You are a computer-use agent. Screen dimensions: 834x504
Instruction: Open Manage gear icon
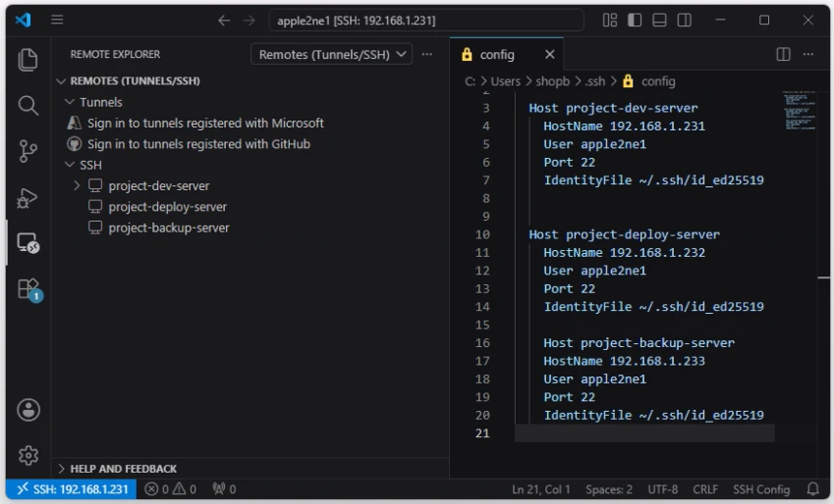click(28, 456)
